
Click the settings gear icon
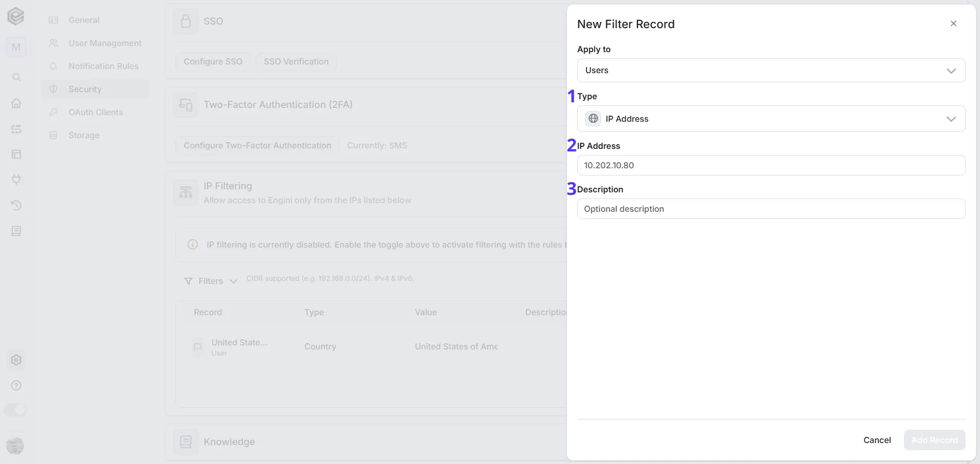pos(16,360)
